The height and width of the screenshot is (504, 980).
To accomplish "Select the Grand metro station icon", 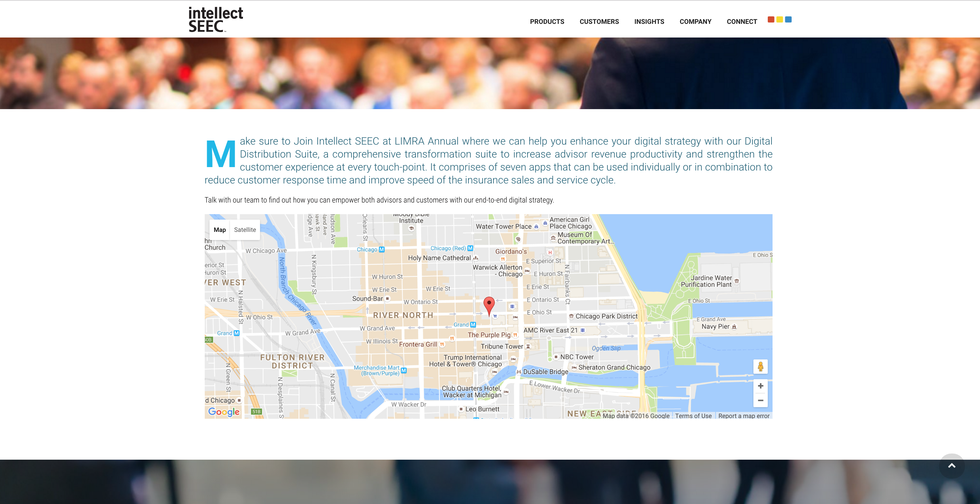I will tap(473, 325).
